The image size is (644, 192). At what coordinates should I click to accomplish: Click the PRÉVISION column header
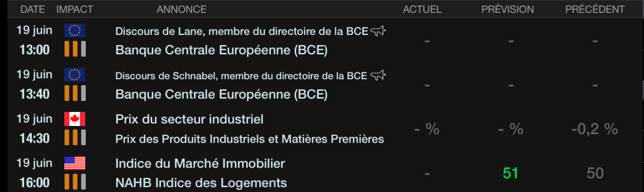pyautogui.click(x=508, y=9)
